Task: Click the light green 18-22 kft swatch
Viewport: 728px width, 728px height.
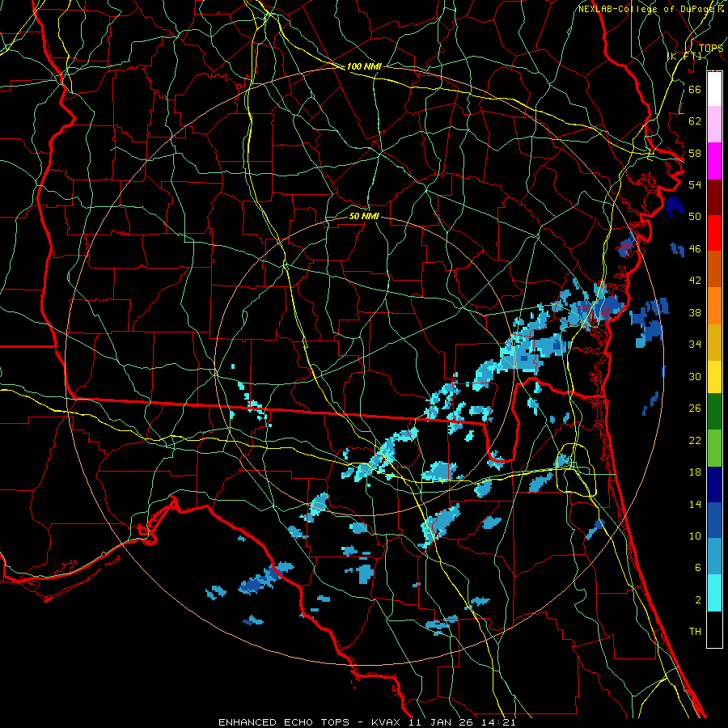Action: coord(714,448)
